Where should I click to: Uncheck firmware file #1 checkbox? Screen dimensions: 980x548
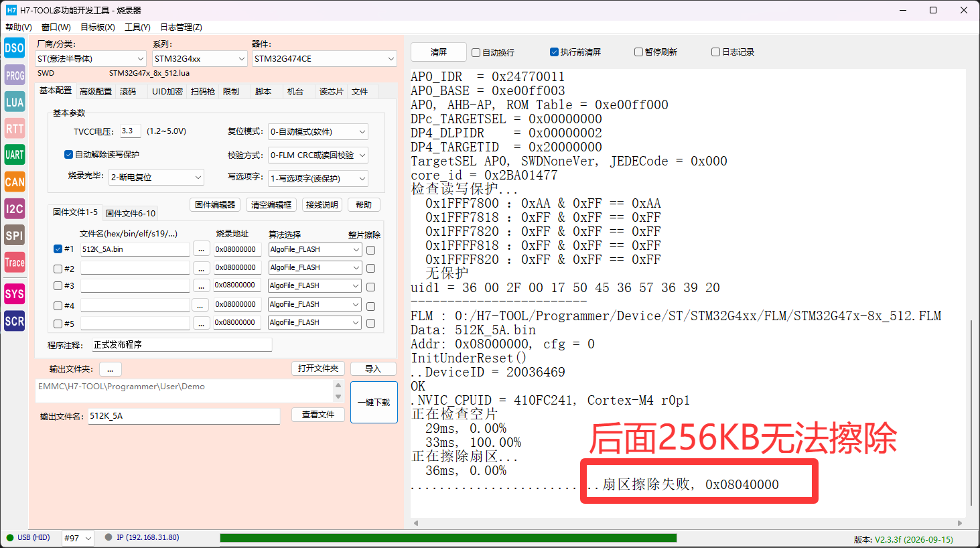click(x=58, y=249)
